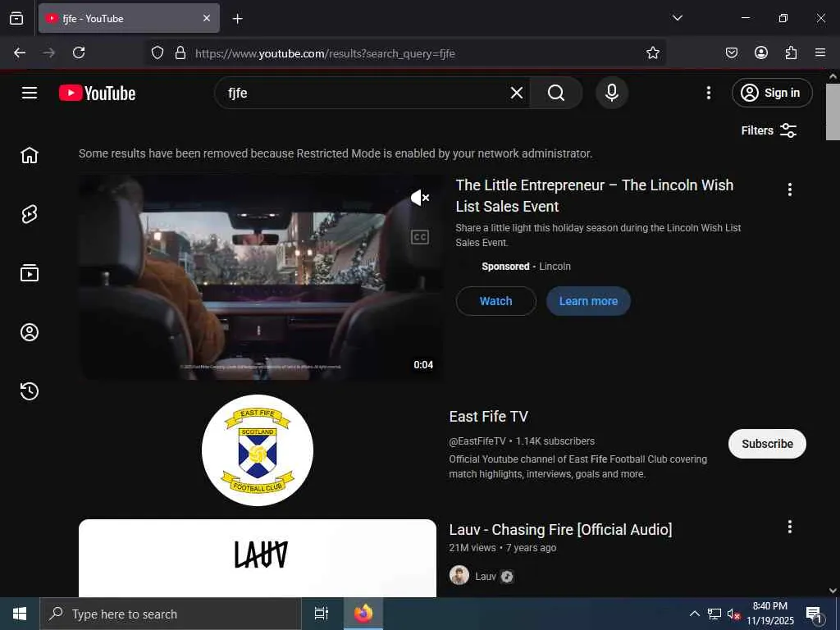Play the Lincoln ad video thumbnail
The width and height of the screenshot is (840, 630).
point(261,277)
